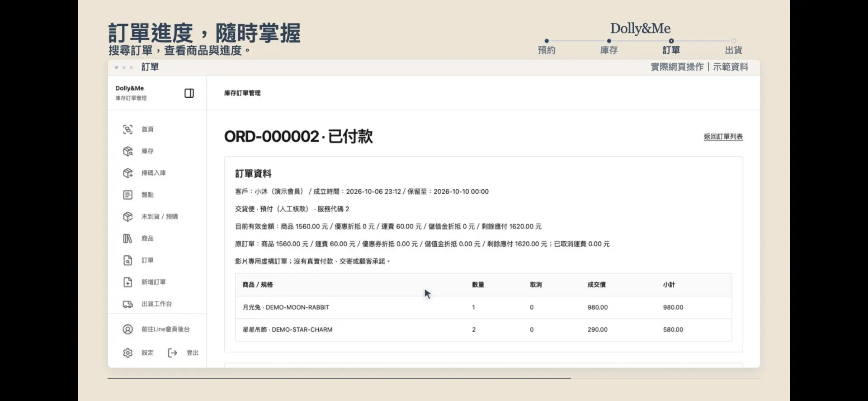Click the 新增訂單 new order icon
The height and width of the screenshot is (401, 868).
128,282
